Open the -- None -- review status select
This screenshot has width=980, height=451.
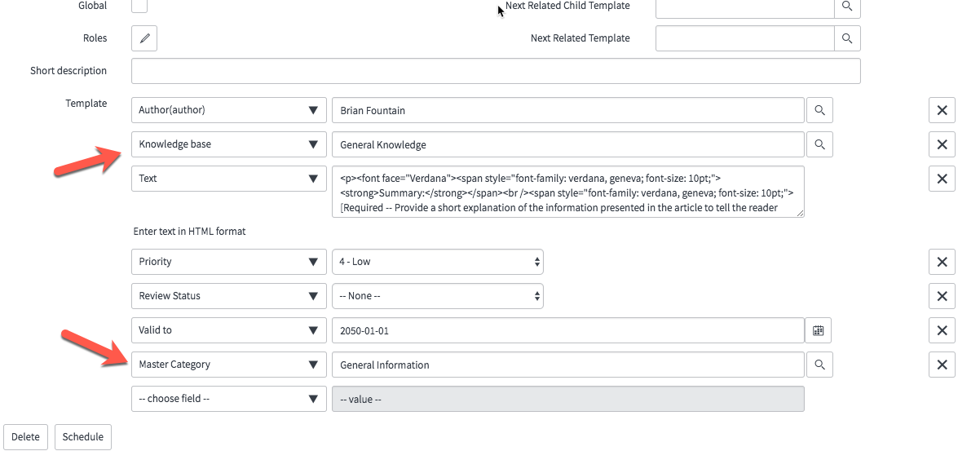click(438, 296)
